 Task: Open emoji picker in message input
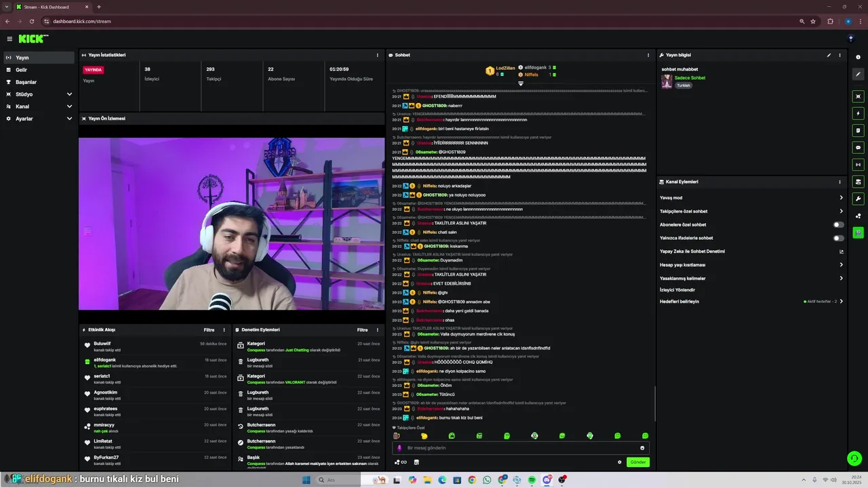tap(642, 448)
